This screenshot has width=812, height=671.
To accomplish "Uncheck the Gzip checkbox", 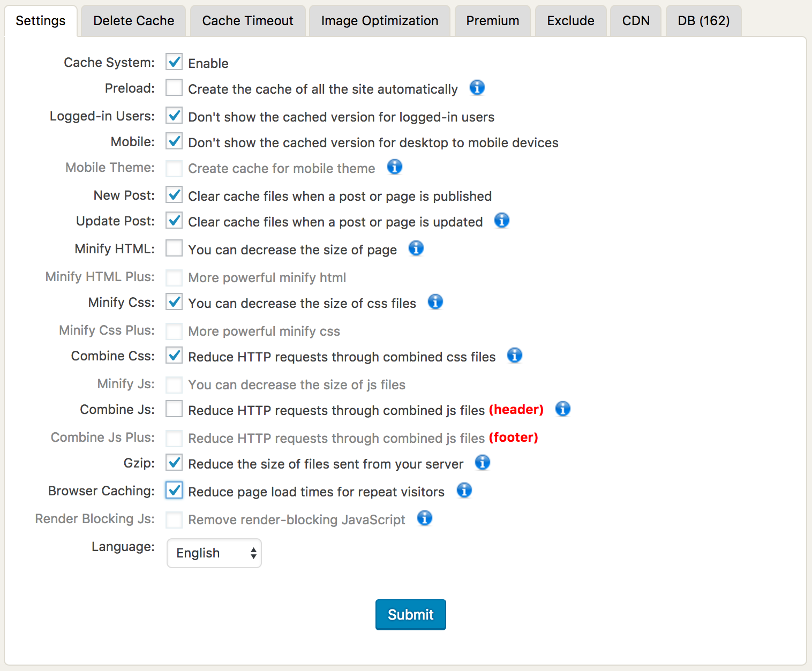I will [174, 463].
